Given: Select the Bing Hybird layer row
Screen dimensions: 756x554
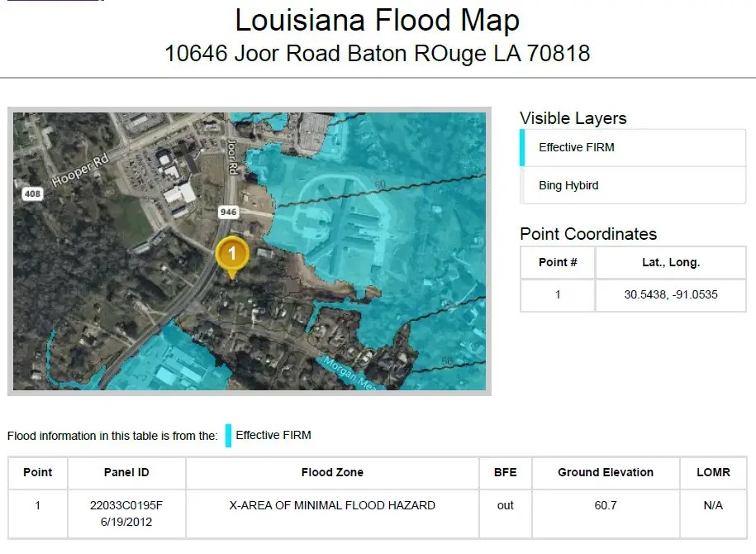Looking at the screenshot, I should 633,185.
